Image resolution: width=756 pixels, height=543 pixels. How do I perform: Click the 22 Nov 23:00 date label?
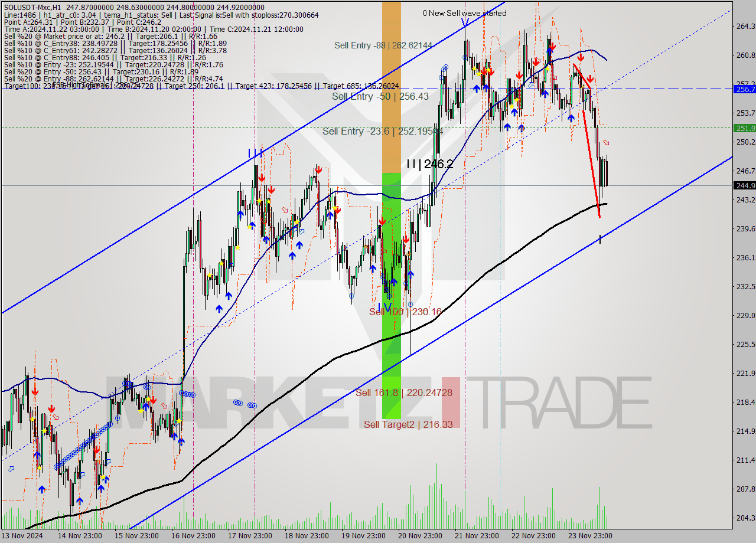point(533,536)
